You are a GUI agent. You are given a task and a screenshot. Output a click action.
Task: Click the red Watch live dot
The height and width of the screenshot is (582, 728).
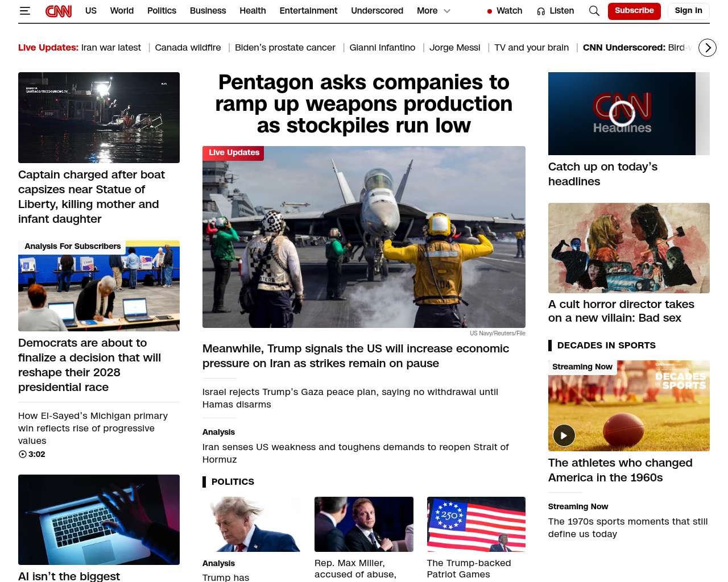tap(490, 11)
